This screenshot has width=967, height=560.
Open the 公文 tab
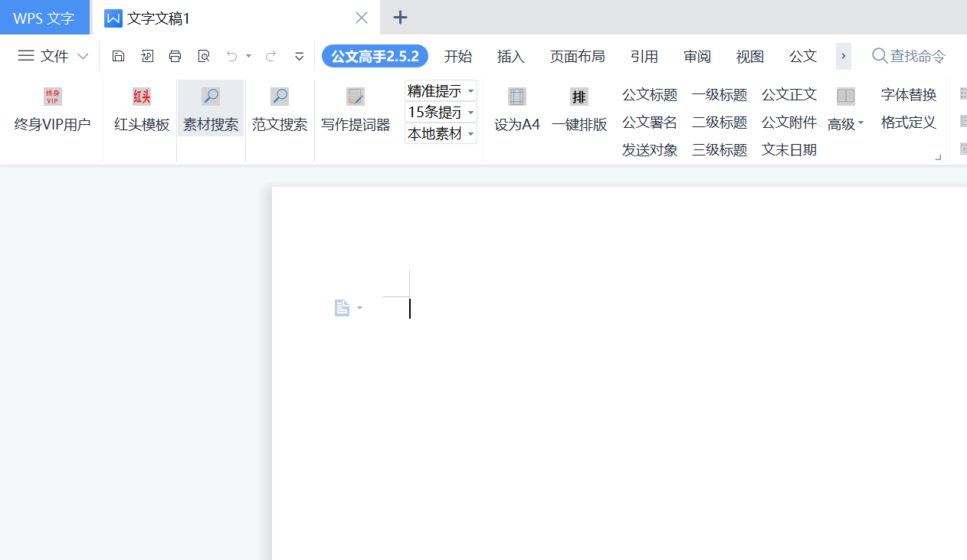803,56
